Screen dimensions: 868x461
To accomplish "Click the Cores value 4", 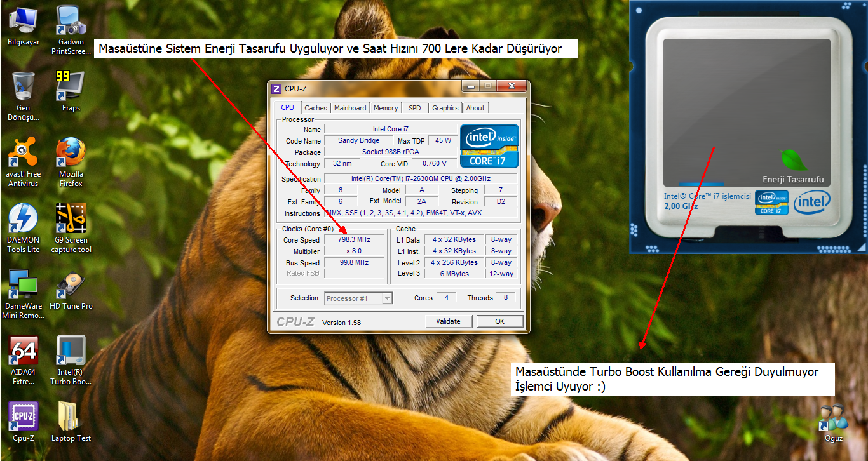I will 446,298.
